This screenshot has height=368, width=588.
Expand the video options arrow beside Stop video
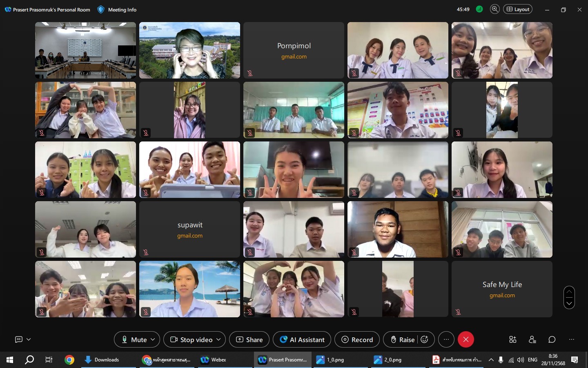point(218,339)
